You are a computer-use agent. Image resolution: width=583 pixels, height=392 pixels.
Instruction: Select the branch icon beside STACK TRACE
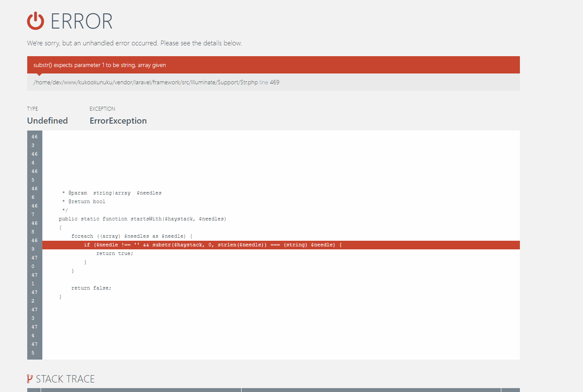click(x=29, y=379)
